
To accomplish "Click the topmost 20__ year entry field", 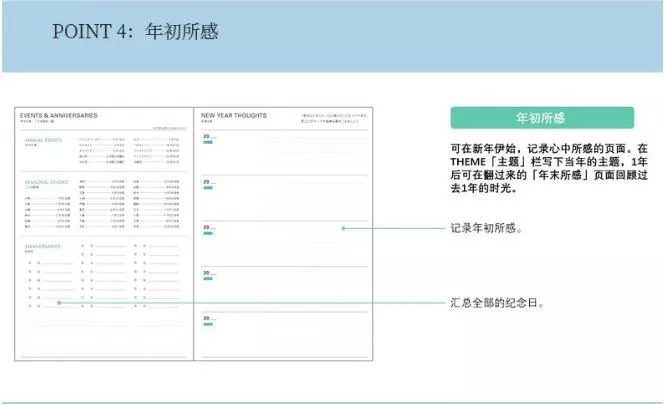I will pyautogui.click(x=209, y=136).
